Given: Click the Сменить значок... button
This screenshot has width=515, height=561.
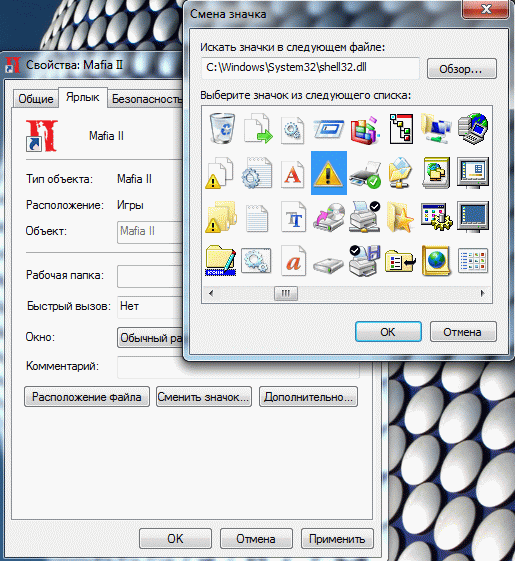Looking at the screenshot, I should coord(204,397).
